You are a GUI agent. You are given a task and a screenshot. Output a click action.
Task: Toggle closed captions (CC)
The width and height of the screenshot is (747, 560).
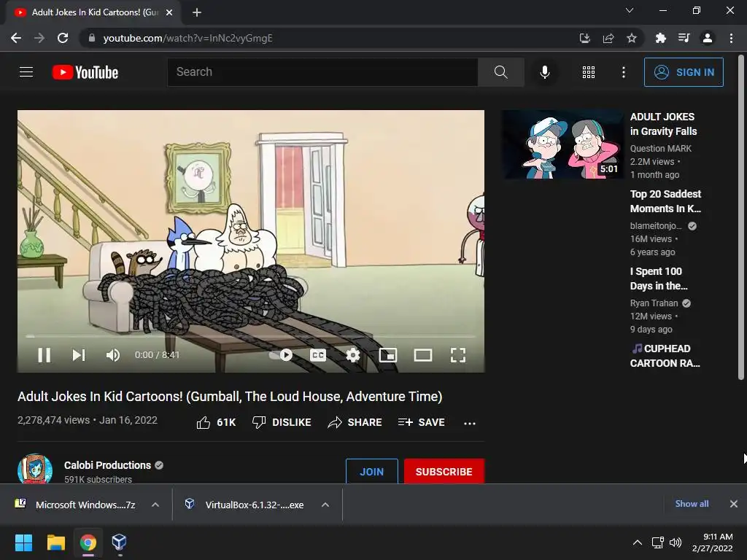point(318,355)
